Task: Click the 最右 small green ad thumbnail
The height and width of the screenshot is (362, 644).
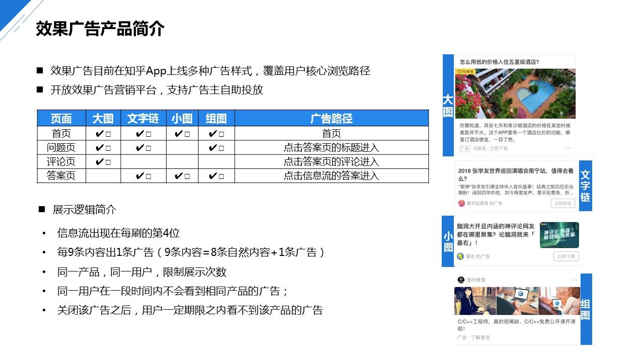Action: click(559, 235)
